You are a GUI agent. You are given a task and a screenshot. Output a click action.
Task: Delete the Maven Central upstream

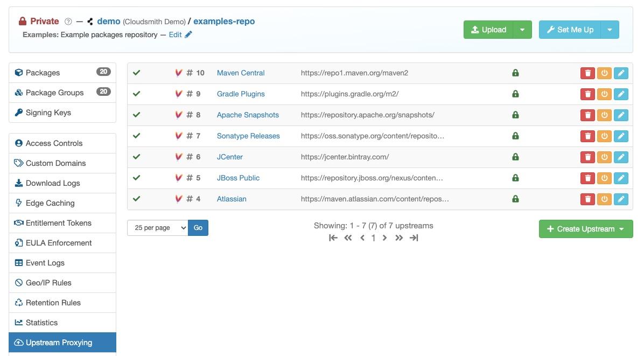click(x=587, y=73)
